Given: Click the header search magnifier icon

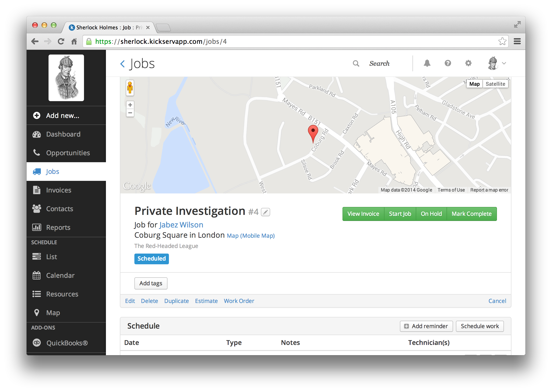Looking at the screenshot, I should (x=356, y=63).
